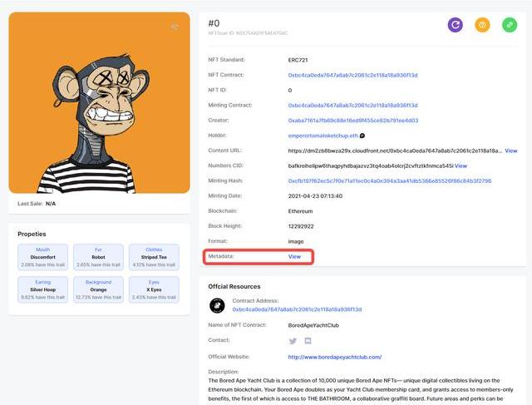
Task: Click the green copy link icon
Action: point(510,25)
